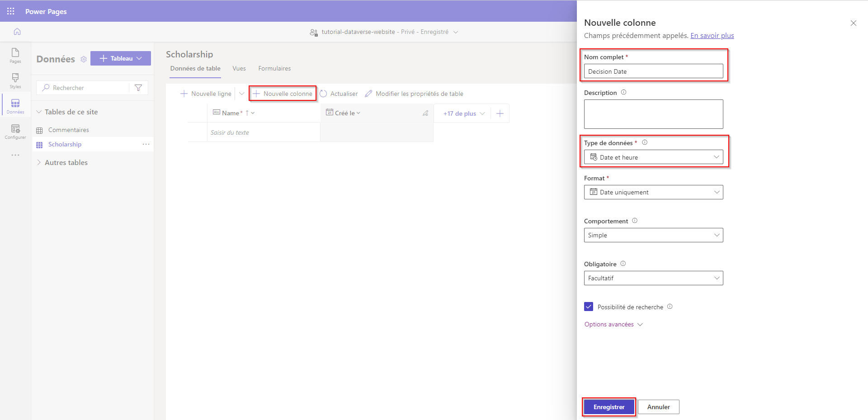Open the En savoir plus link

[712, 35]
